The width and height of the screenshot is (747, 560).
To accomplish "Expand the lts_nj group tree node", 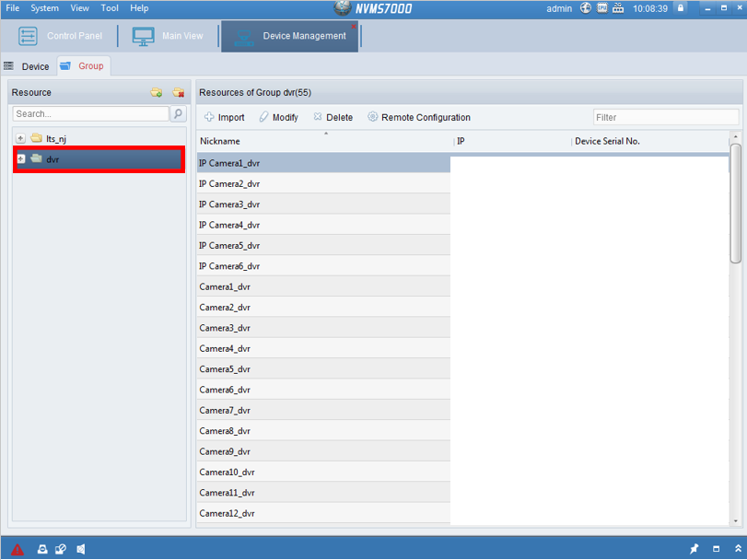I will coord(20,139).
